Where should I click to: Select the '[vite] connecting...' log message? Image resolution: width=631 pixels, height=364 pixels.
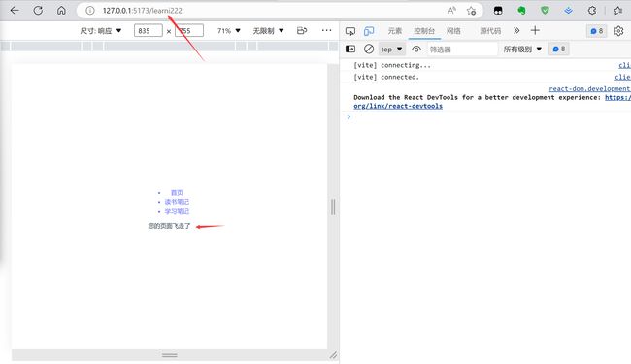click(x=392, y=65)
